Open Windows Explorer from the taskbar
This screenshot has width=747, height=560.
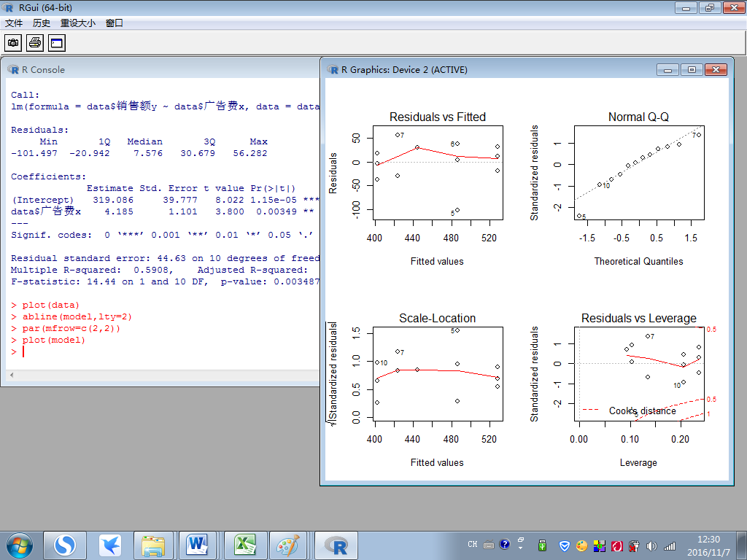(153, 545)
